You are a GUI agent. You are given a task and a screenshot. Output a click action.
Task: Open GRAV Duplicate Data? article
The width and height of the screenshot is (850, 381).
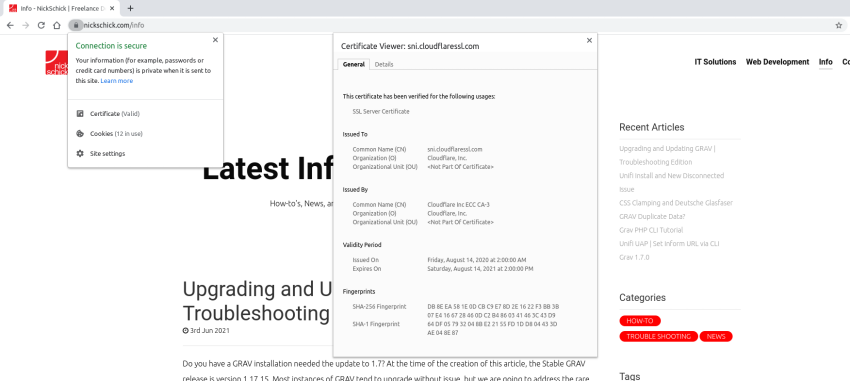[651, 217]
